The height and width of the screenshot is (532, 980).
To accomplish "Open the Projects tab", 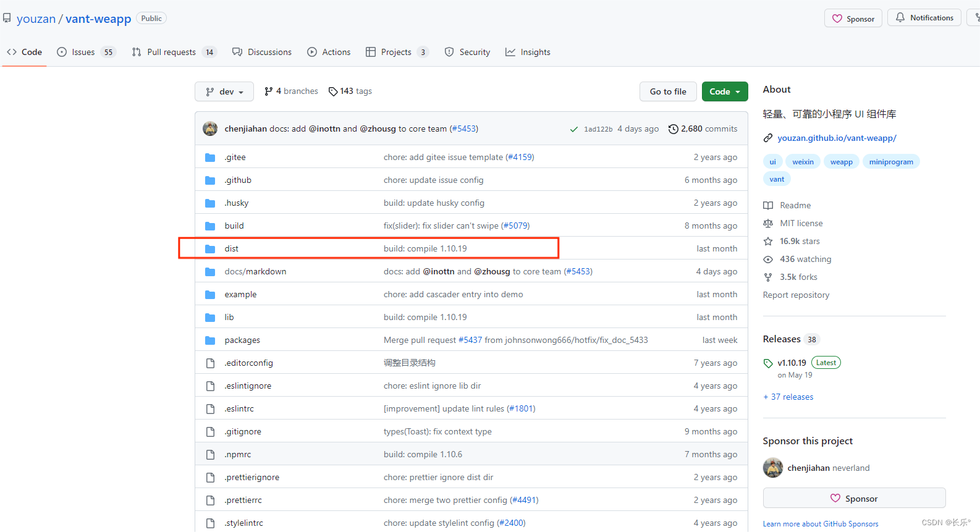I will point(397,52).
